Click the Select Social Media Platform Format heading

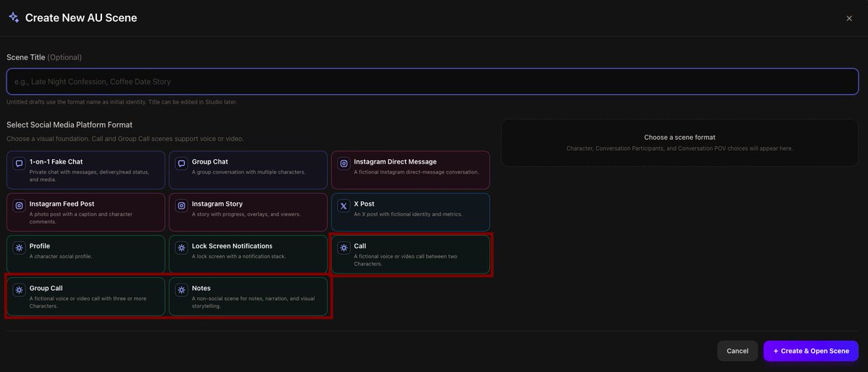click(x=69, y=125)
